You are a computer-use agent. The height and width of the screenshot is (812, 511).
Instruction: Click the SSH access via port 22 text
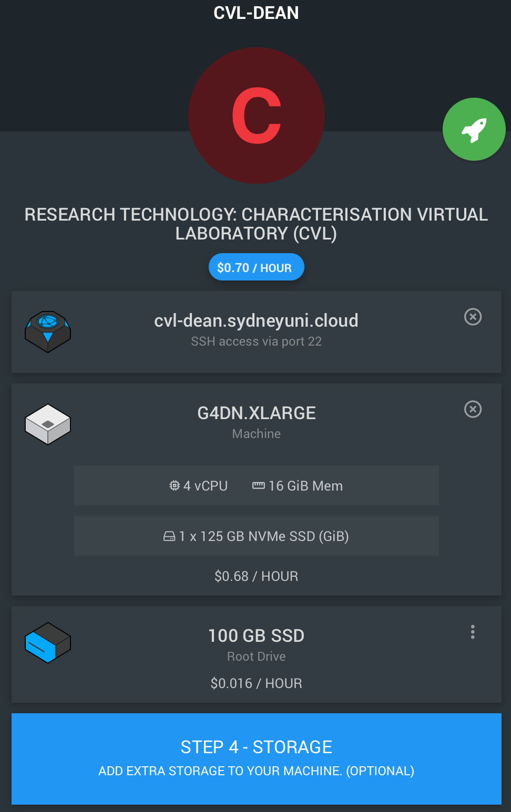[x=257, y=341]
